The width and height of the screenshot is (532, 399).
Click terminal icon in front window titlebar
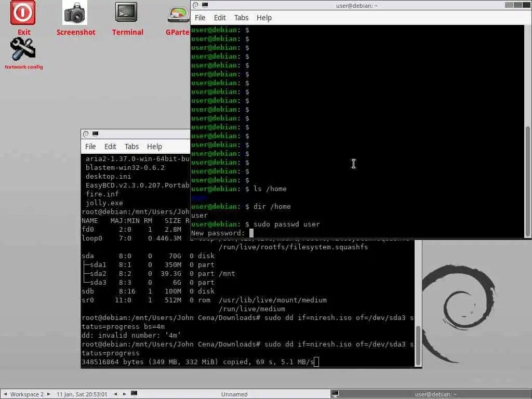pos(205,5)
